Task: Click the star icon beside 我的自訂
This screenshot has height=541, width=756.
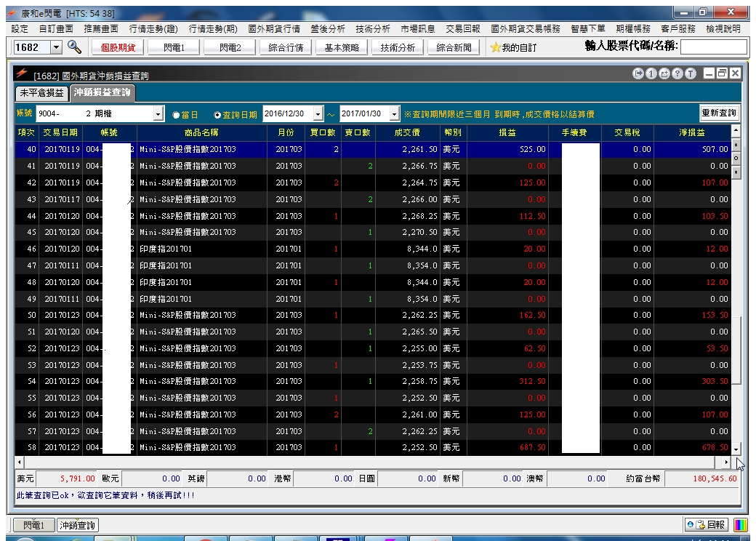Action: (495, 47)
